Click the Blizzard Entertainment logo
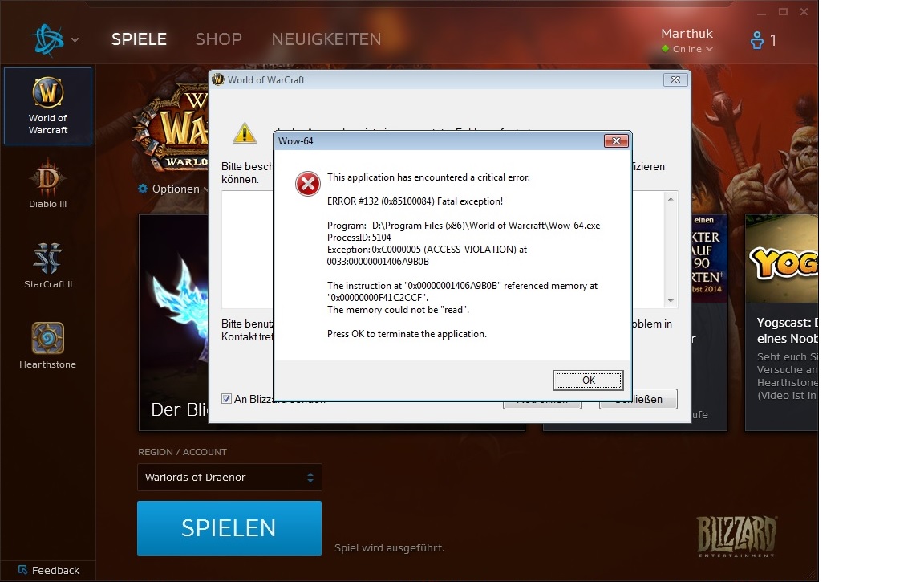924x582 pixels. point(736,536)
